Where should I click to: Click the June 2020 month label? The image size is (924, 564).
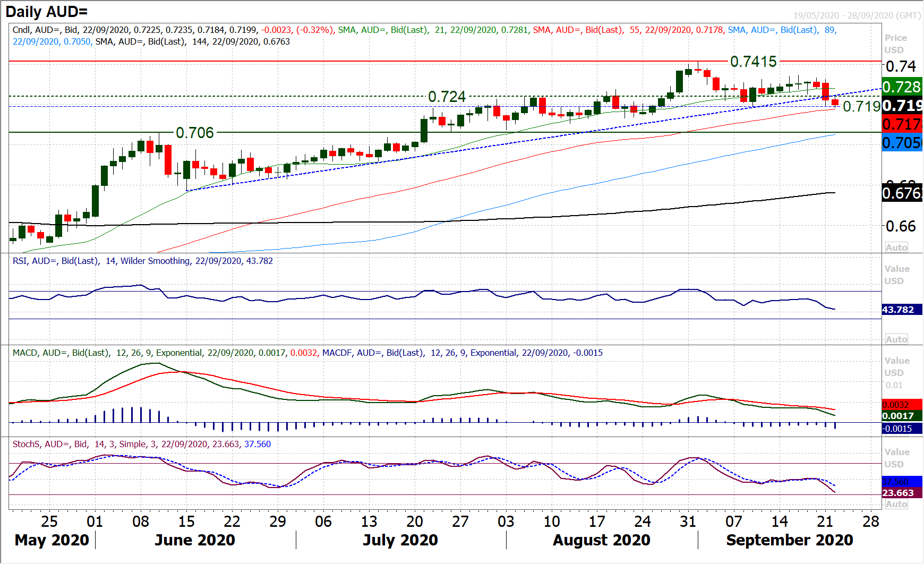[x=194, y=540]
